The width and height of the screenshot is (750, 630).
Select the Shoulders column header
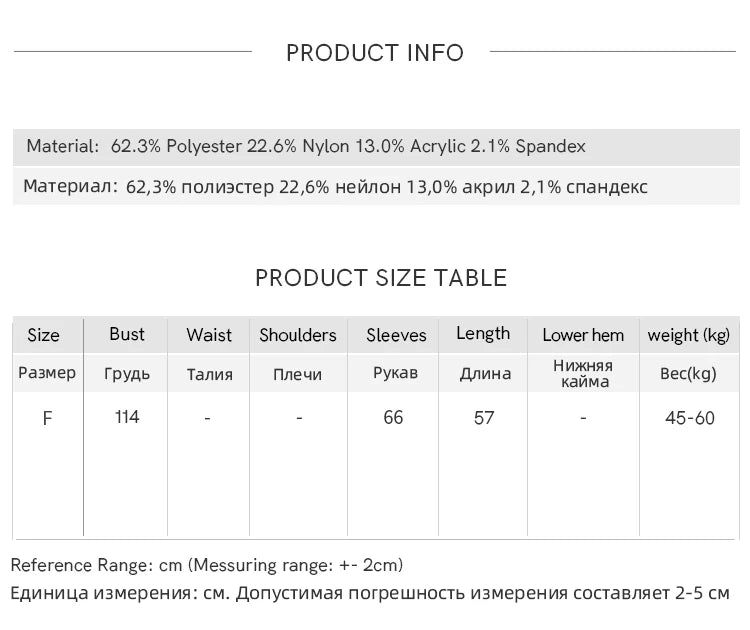(x=298, y=335)
